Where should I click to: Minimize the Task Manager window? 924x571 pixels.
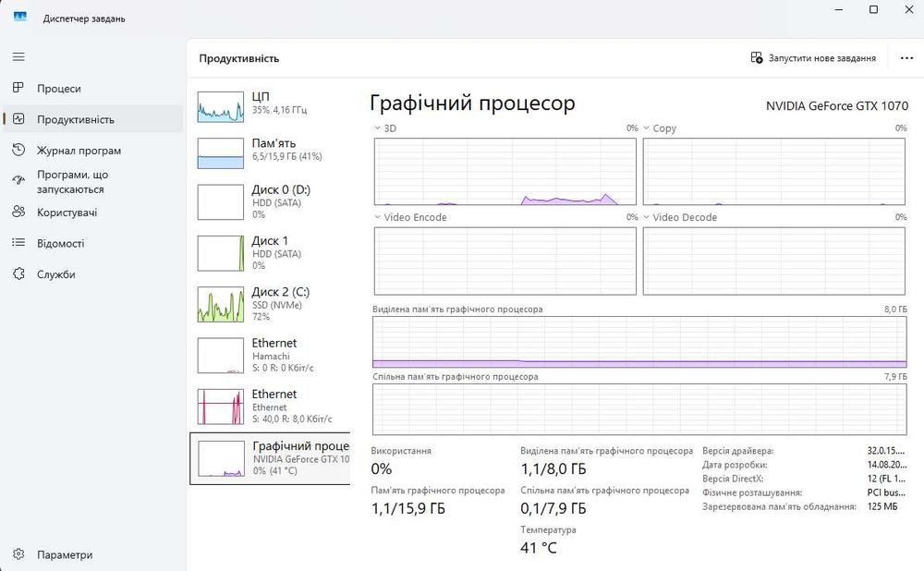[839, 9]
